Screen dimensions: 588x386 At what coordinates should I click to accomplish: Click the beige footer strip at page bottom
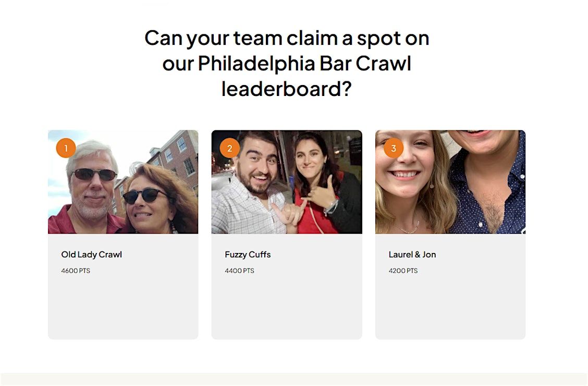pos(294,380)
